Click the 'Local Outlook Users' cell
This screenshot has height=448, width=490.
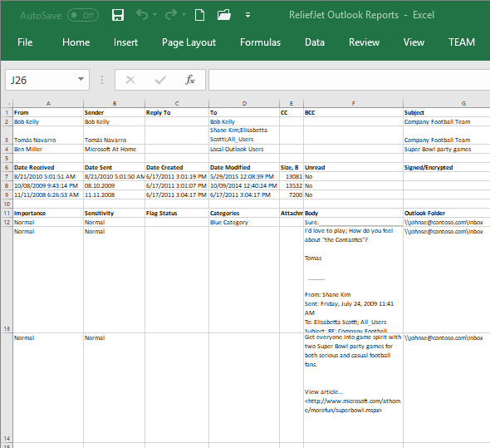[x=244, y=149]
